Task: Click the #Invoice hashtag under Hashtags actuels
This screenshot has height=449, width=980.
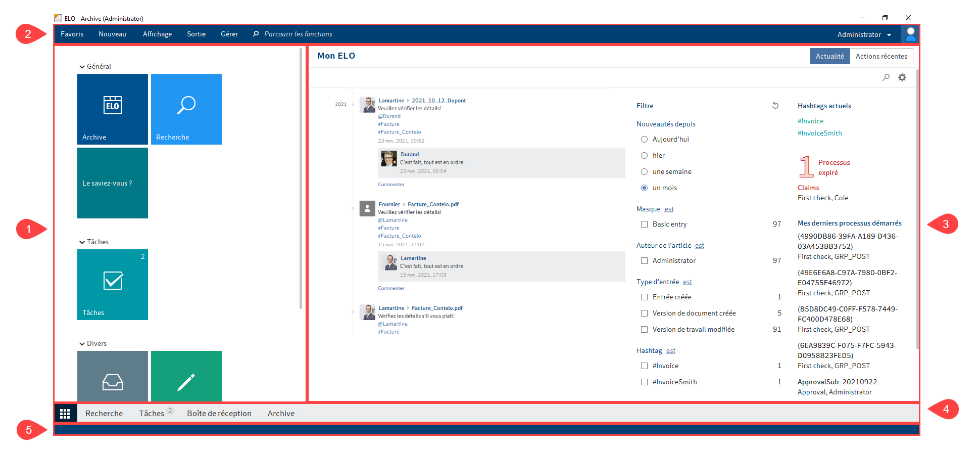Action: (x=810, y=121)
